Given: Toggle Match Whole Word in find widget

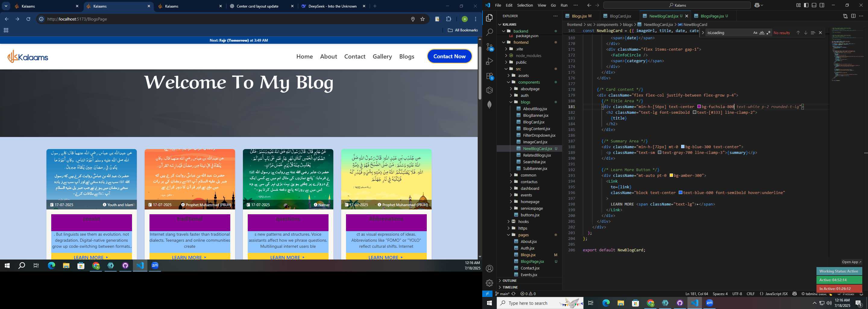Looking at the screenshot, I should [762, 33].
